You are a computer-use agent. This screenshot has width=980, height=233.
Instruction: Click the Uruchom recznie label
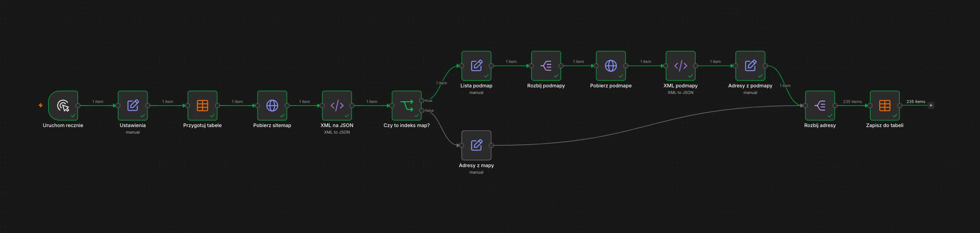(63, 126)
